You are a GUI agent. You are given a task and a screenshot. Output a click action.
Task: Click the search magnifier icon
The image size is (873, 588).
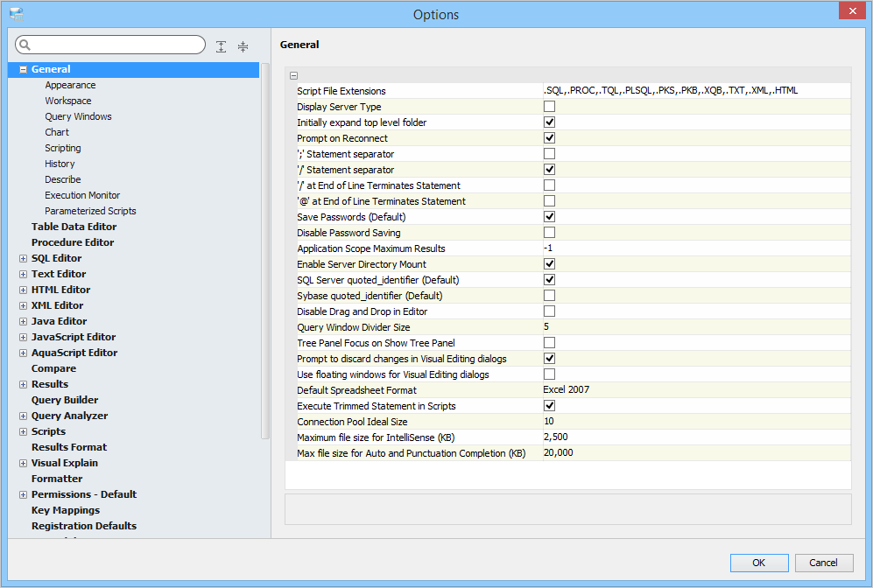(25, 45)
